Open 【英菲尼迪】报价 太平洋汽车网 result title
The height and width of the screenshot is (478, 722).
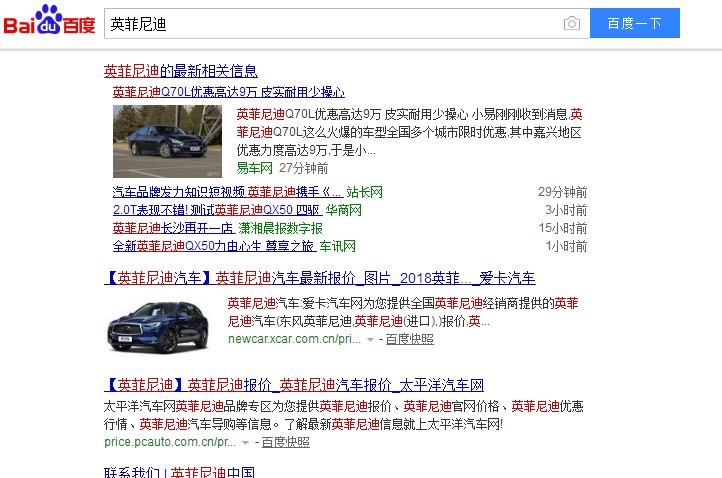[x=294, y=385]
